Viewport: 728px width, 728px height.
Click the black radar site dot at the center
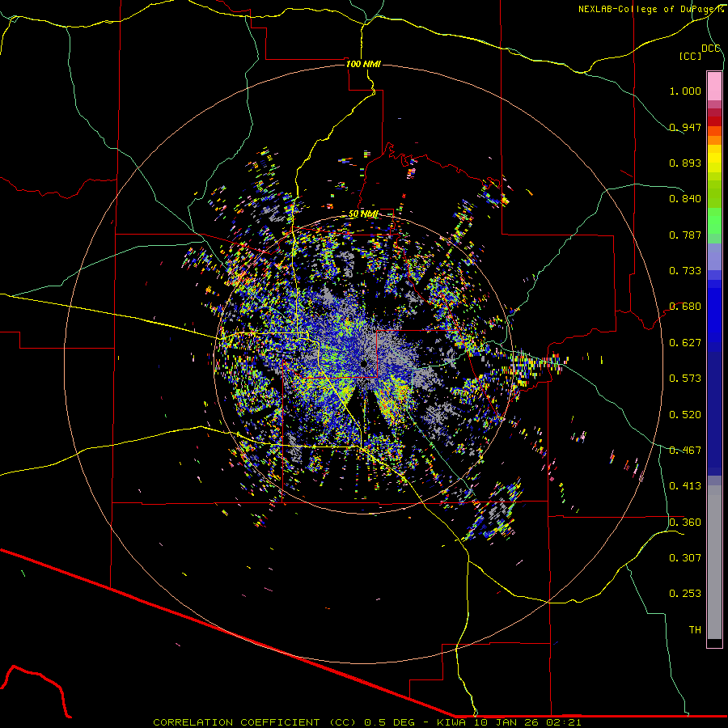point(364,363)
